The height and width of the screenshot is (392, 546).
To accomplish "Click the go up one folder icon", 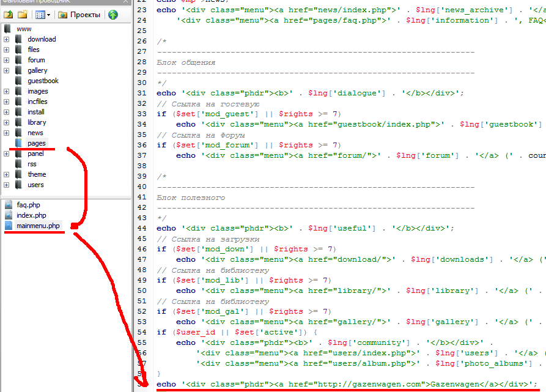I will point(7,15).
